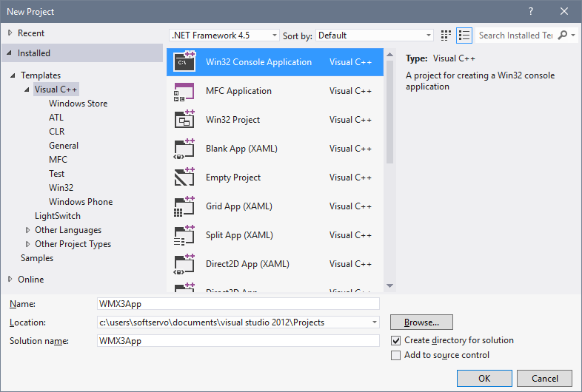The height and width of the screenshot is (392, 582).
Task: Enable Add to source control checkbox
Action: 395,355
